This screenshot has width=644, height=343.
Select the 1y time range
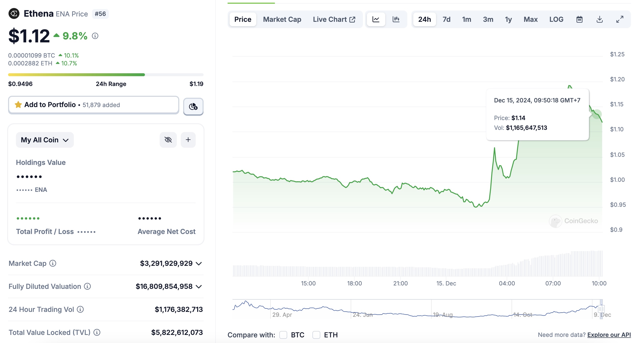[x=508, y=19]
